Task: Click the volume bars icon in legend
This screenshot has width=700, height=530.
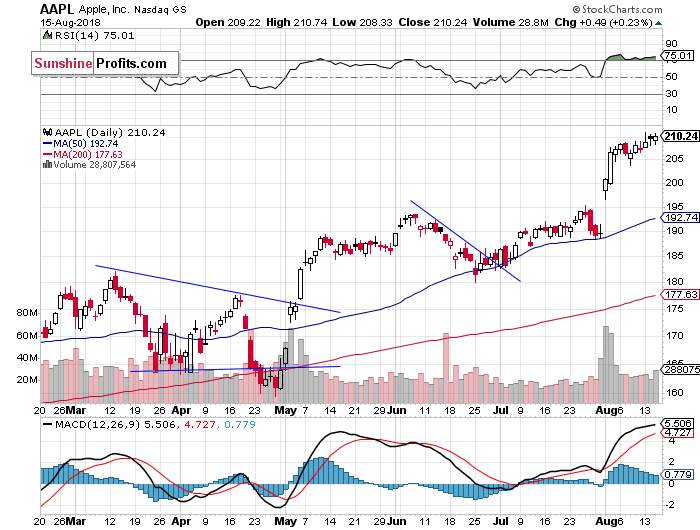Action: 47,164
